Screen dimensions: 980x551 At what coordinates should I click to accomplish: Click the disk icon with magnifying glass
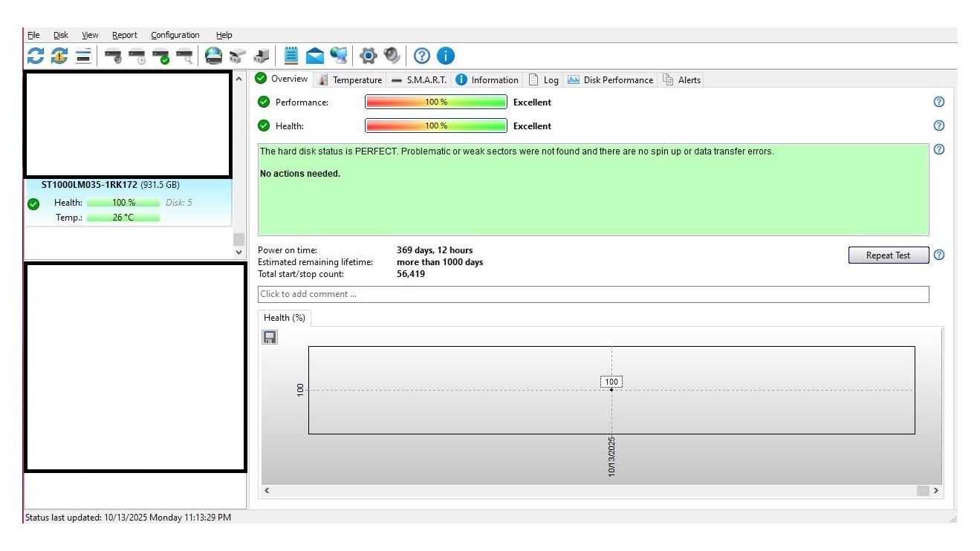(x=184, y=56)
